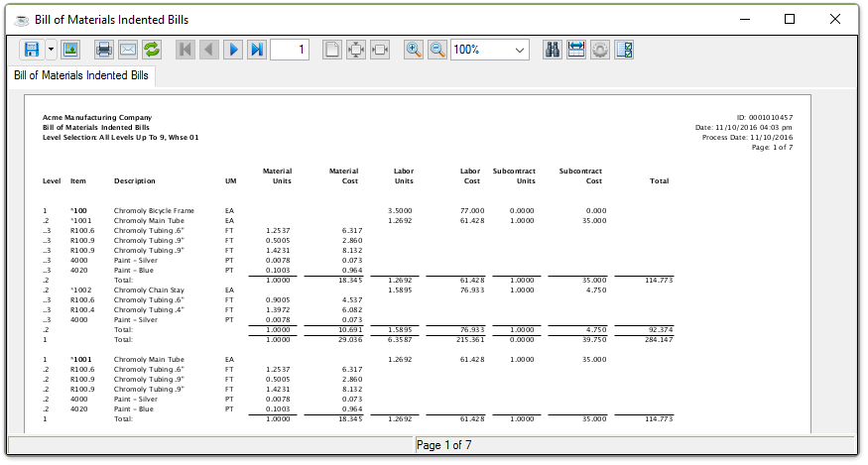Screen dimensions: 868x465
Task: Zoom out with magnifier minus icon
Action: tap(437, 49)
